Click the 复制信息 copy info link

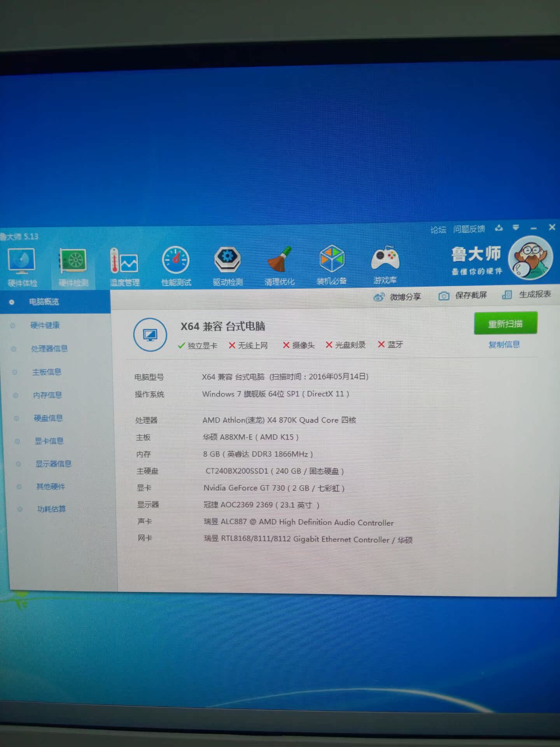504,345
